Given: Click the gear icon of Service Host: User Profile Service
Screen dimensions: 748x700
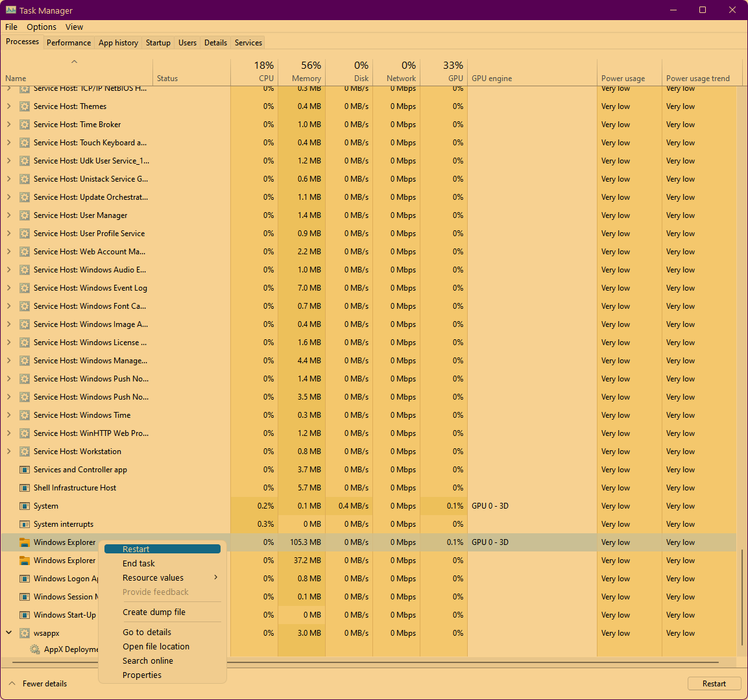Looking at the screenshot, I should (25, 234).
